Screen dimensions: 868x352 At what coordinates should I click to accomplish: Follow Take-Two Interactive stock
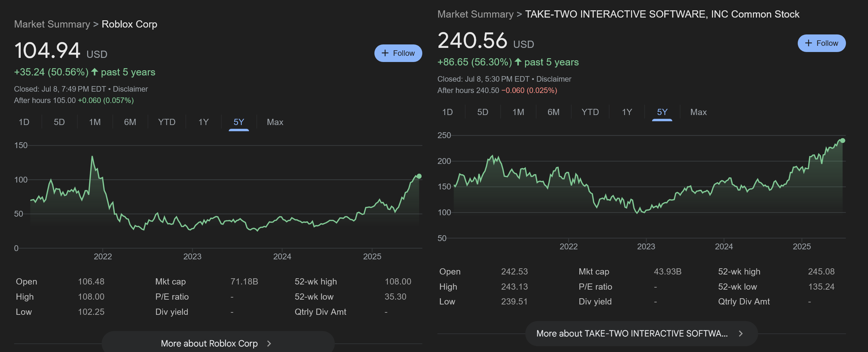[821, 43]
